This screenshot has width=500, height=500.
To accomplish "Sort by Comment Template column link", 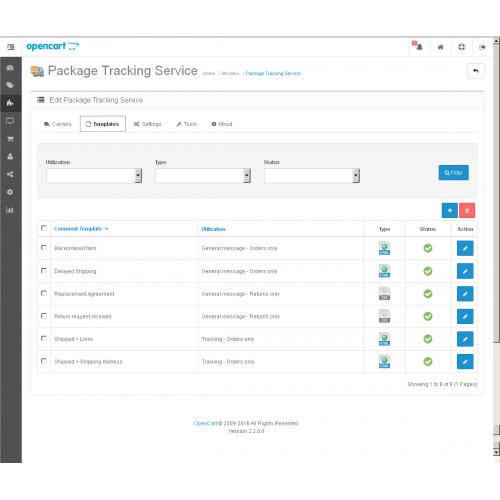I will click(x=78, y=229).
